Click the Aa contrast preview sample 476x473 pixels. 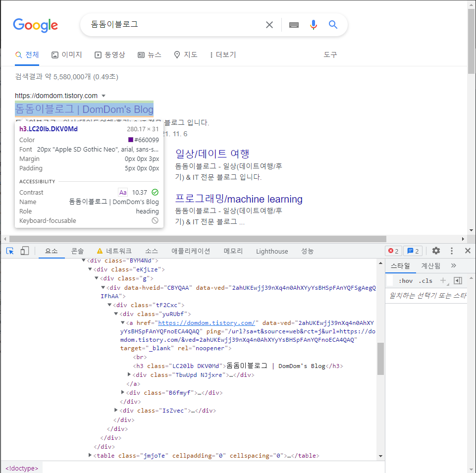tap(123, 192)
